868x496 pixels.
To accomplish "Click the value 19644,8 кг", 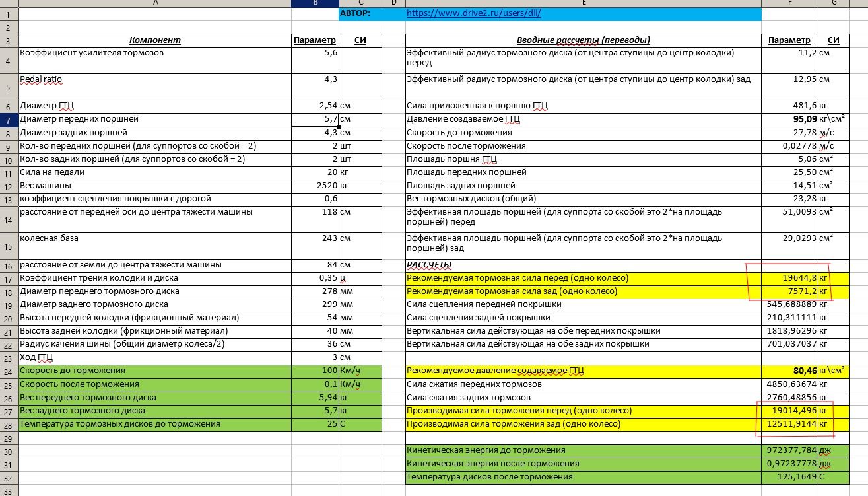I will coord(789,278).
